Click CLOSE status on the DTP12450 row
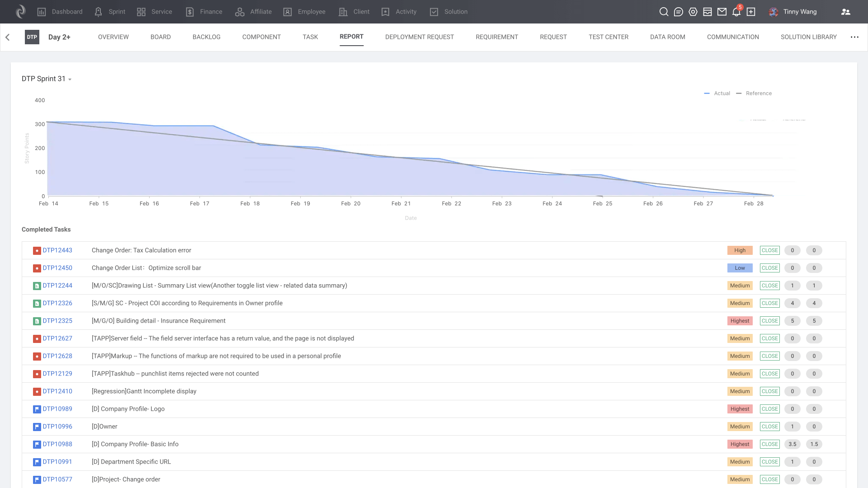This screenshot has height=488, width=868. point(769,268)
